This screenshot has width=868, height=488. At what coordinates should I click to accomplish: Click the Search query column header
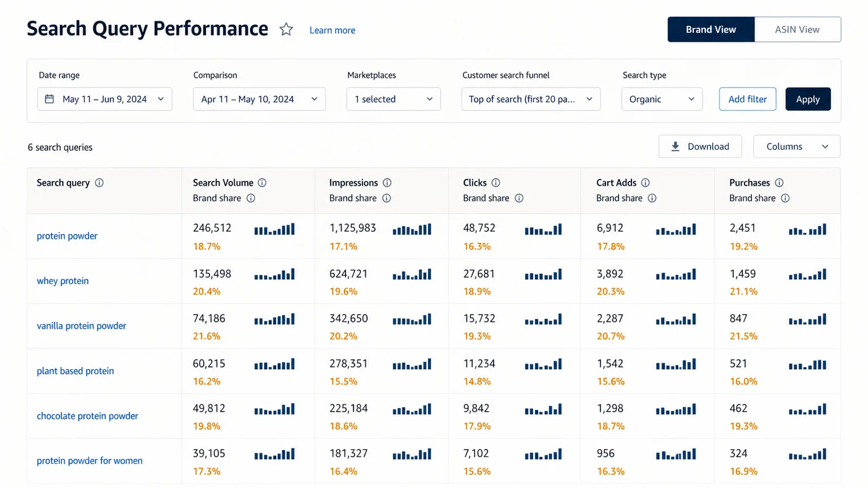point(63,183)
